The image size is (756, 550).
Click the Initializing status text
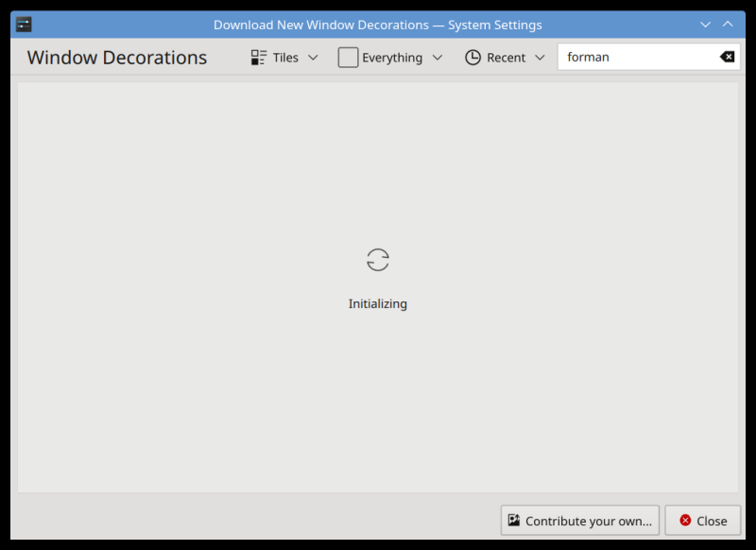coord(377,303)
